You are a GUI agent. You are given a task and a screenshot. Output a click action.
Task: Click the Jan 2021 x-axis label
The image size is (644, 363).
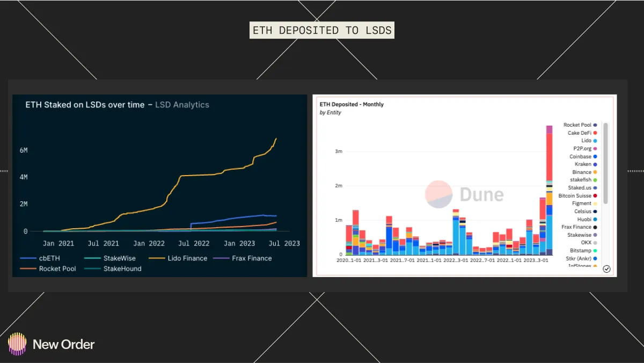(58, 243)
